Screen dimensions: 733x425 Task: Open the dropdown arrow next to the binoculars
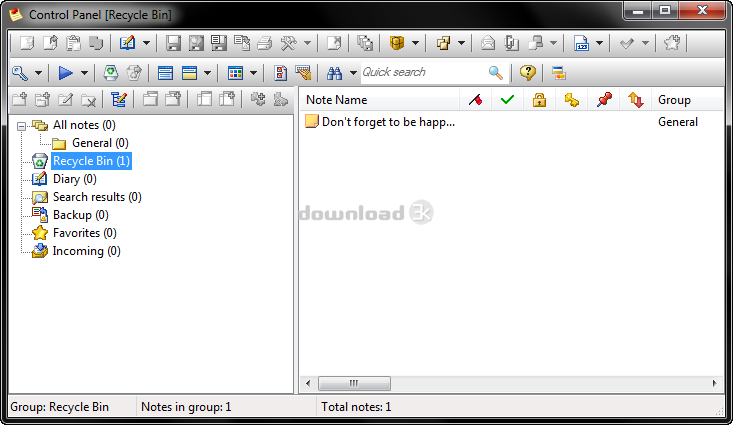tap(353, 73)
